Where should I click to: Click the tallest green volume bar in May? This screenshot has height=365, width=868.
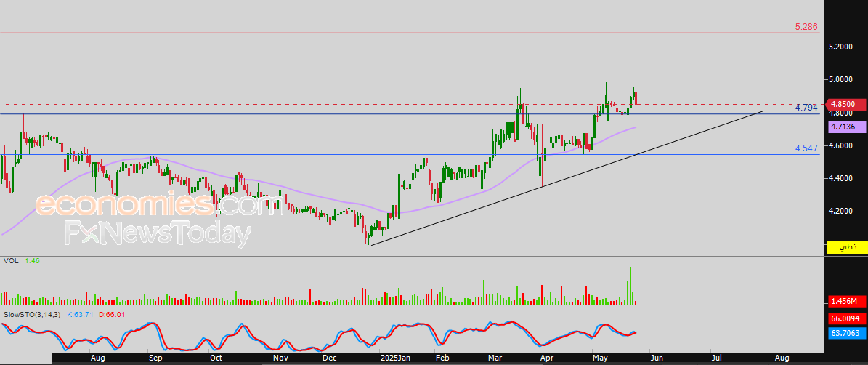(x=630, y=286)
